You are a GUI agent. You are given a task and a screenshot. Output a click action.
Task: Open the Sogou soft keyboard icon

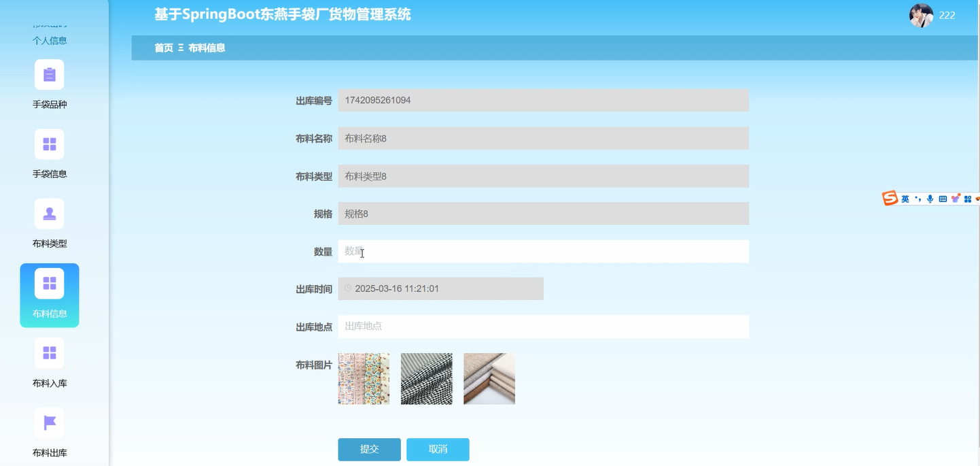[x=943, y=199]
